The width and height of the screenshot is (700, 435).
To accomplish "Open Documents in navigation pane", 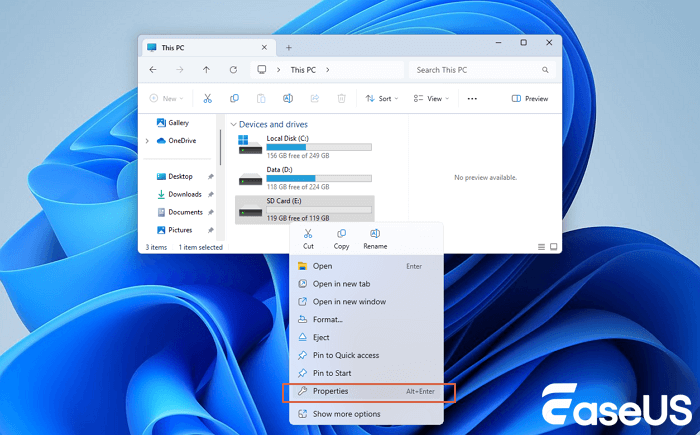I will pos(180,212).
